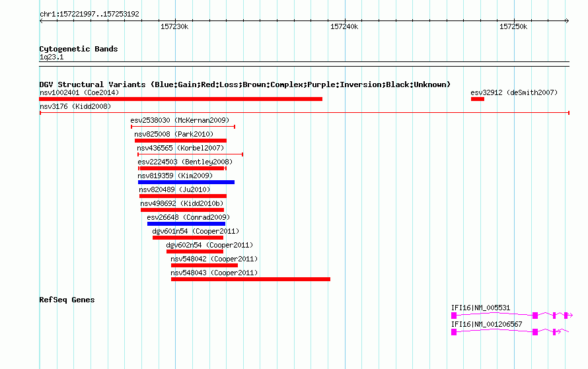
Task: Open the nsv1002401 (Coe2014) label
Action: coord(79,92)
